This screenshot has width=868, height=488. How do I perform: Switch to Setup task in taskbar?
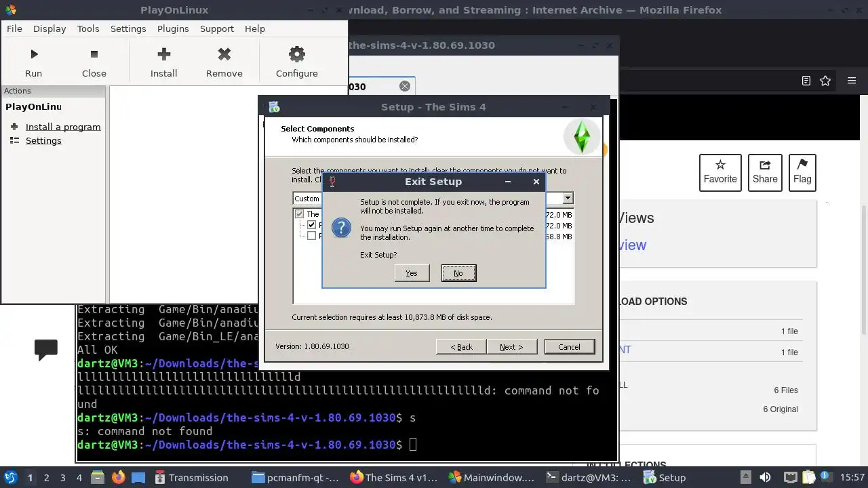coord(665,477)
